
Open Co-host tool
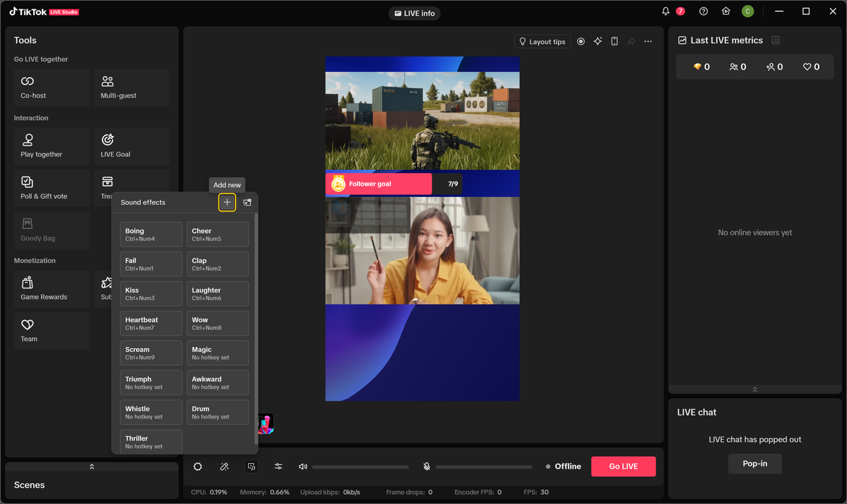coord(52,87)
